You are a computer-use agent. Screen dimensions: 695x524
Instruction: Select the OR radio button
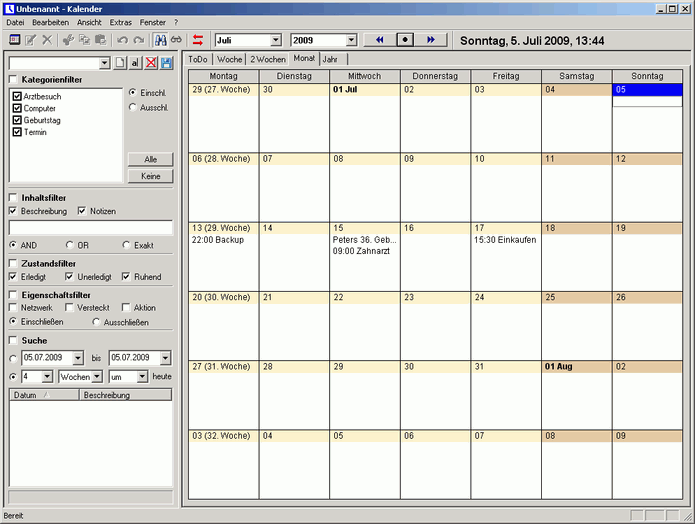pyautogui.click(x=70, y=245)
